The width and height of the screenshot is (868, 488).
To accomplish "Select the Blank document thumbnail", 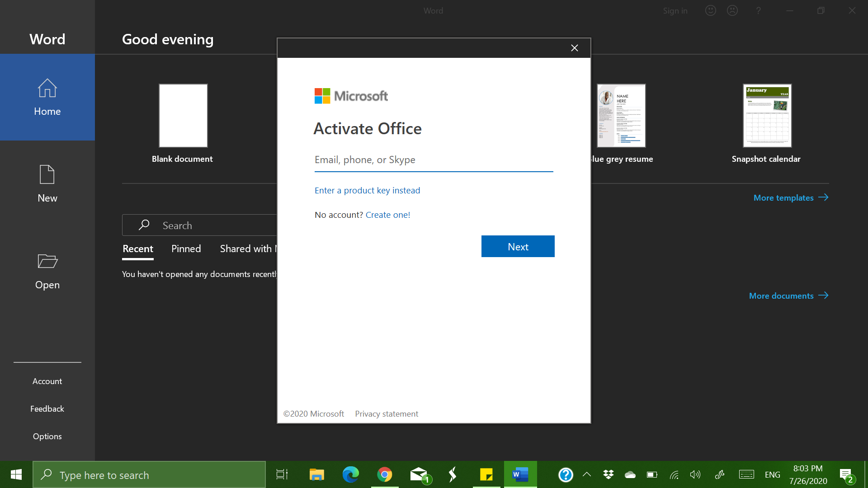I will coord(183,116).
